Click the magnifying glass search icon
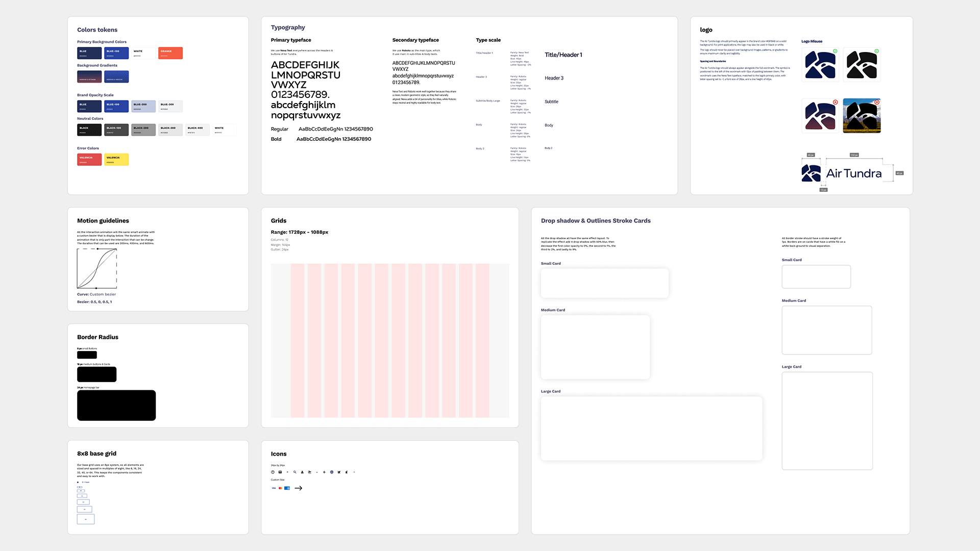Screen dimensions: 980x551 (295, 472)
